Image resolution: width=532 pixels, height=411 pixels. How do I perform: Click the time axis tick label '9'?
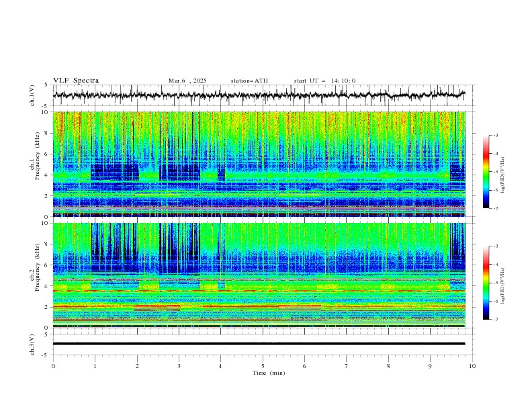click(x=430, y=366)
